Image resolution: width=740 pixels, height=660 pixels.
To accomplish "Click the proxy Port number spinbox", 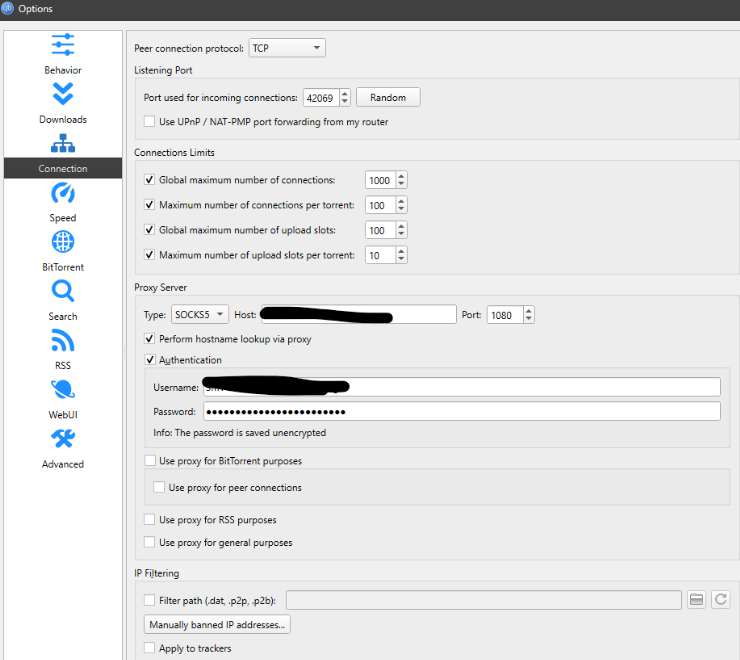I will tap(504, 315).
